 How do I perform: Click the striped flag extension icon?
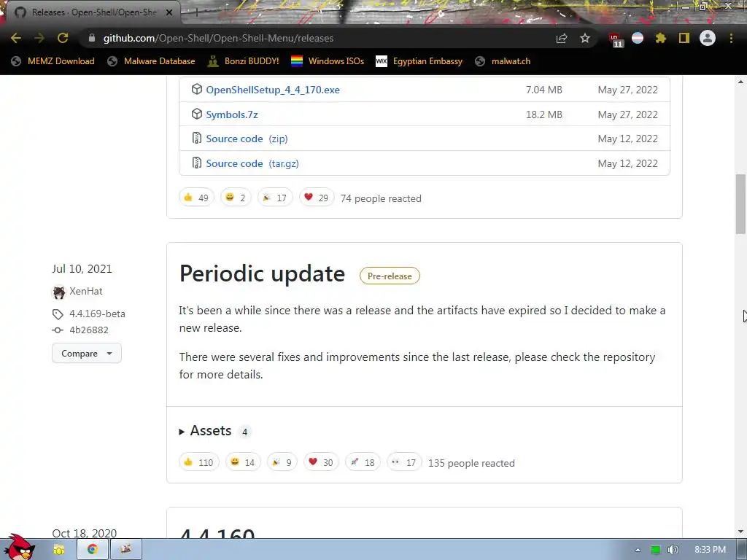638,38
